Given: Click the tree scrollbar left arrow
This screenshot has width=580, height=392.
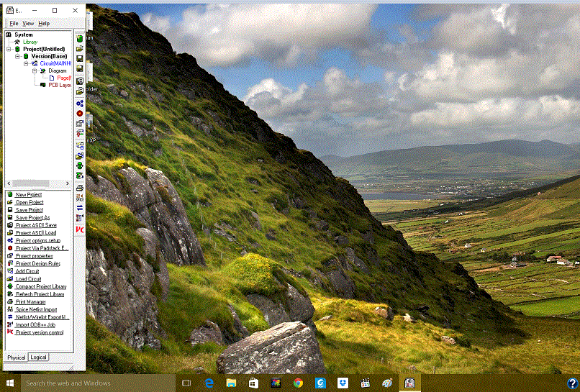Looking at the screenshot, I should click(9, 183).
